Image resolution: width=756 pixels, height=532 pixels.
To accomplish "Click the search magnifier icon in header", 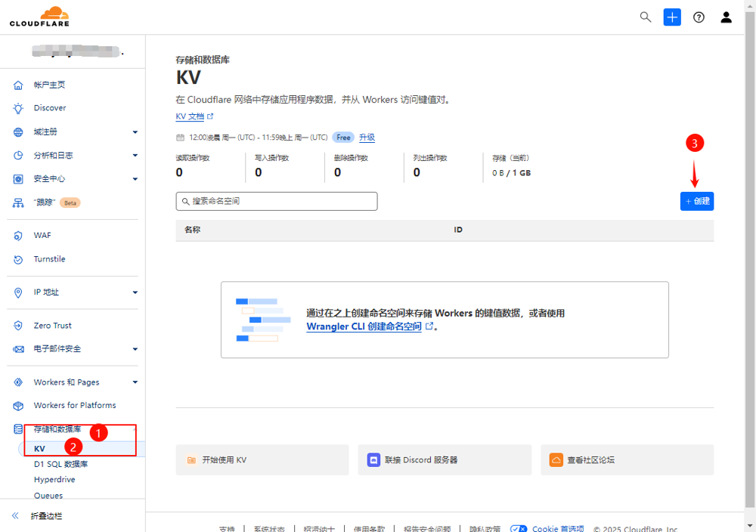I will click(646, 17).
